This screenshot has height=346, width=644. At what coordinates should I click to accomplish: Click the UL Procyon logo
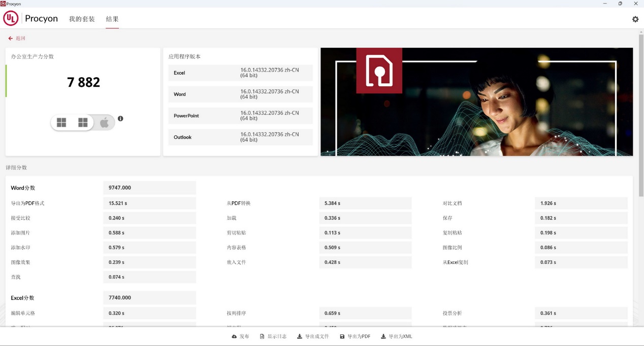pos(10,19)
